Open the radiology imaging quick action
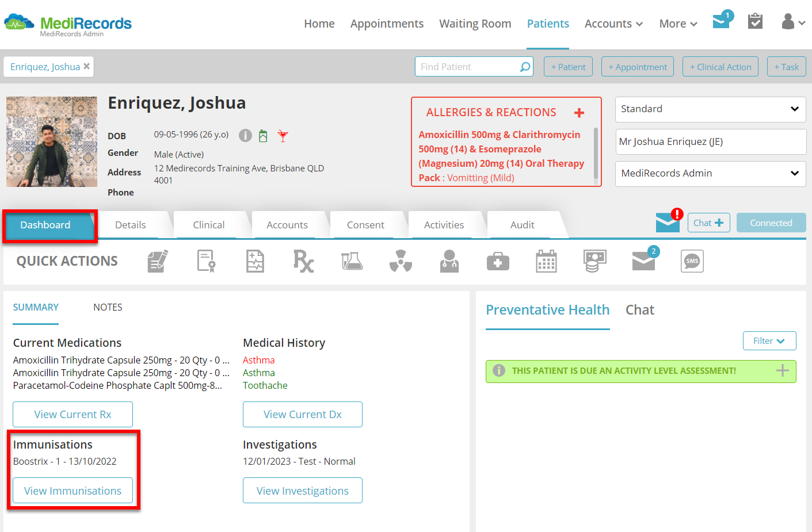812x532 pixels. coord(401,261)
